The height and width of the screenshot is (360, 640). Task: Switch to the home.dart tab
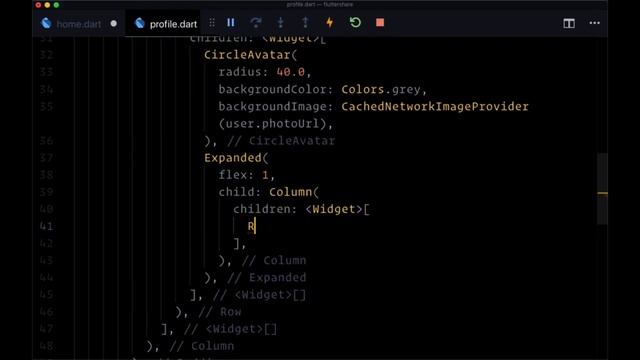click(78, 24)
